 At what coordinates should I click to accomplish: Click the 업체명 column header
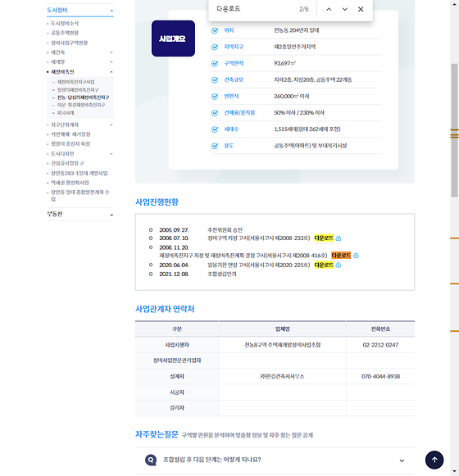point(282,329)
